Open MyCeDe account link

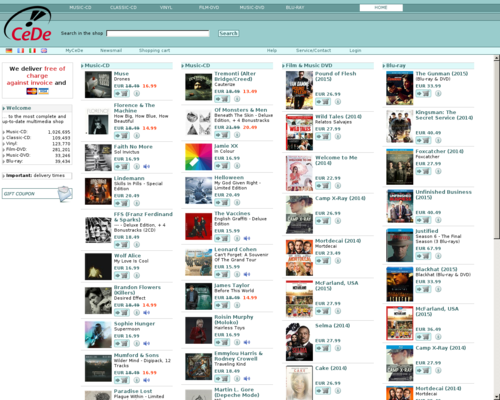point(74,51)
